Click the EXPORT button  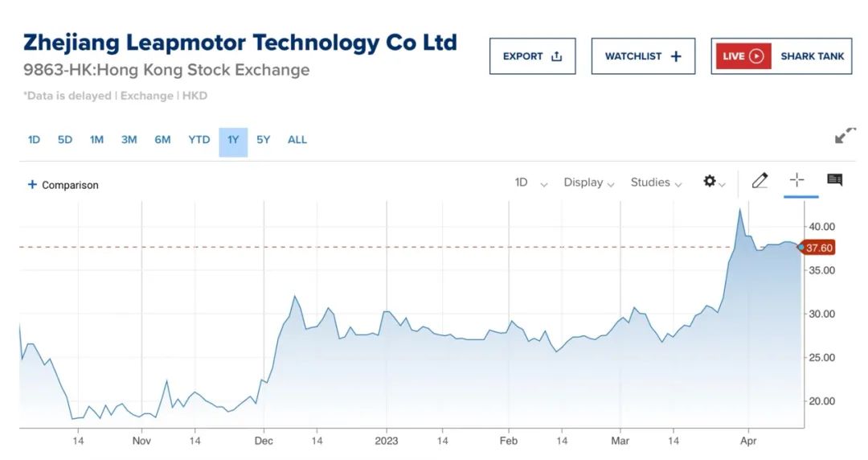coord(533,56)
